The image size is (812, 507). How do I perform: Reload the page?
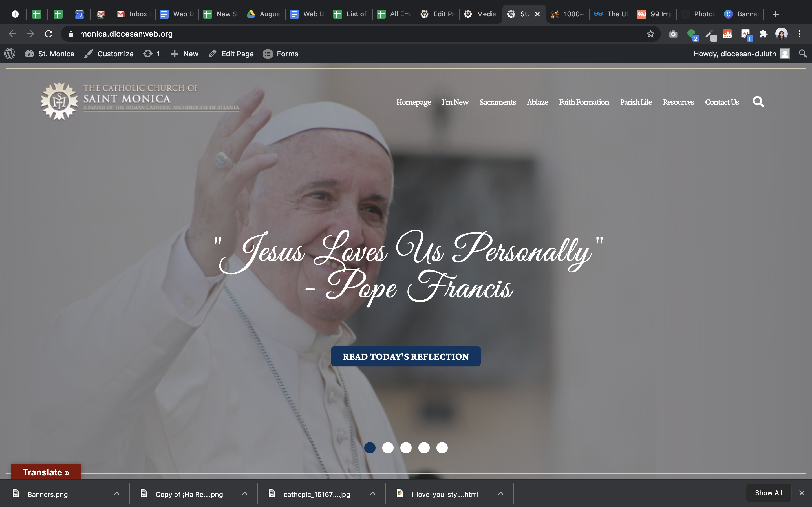click(49, 34)
